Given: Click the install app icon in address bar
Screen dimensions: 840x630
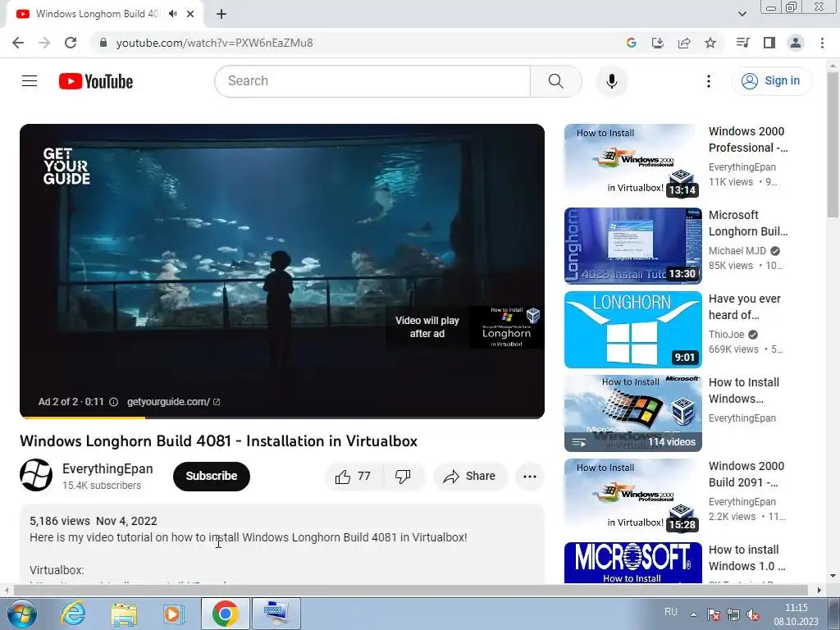Looking at the screenshot, I should pyautogui.click(x=657, y=43).
